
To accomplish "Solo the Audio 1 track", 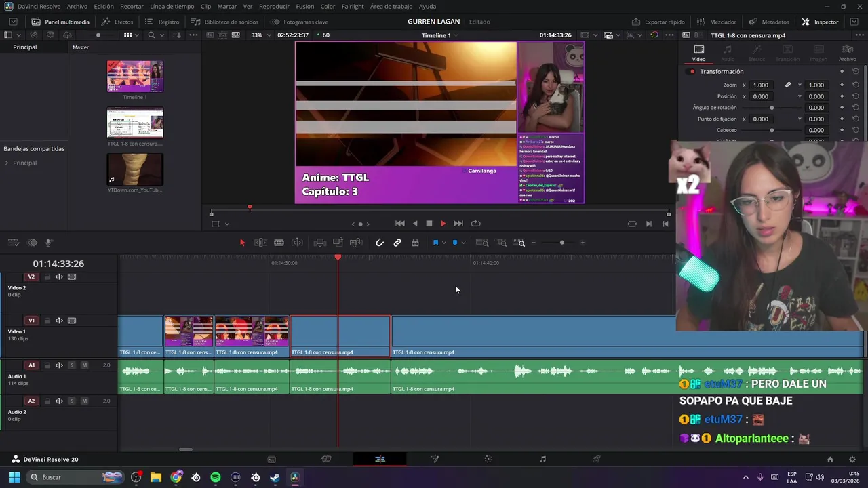I will pos(71,365).
